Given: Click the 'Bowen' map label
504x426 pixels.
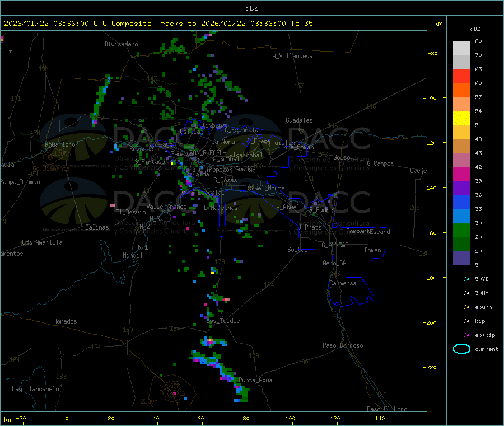Looking at the screenshot, I should 372,251.
